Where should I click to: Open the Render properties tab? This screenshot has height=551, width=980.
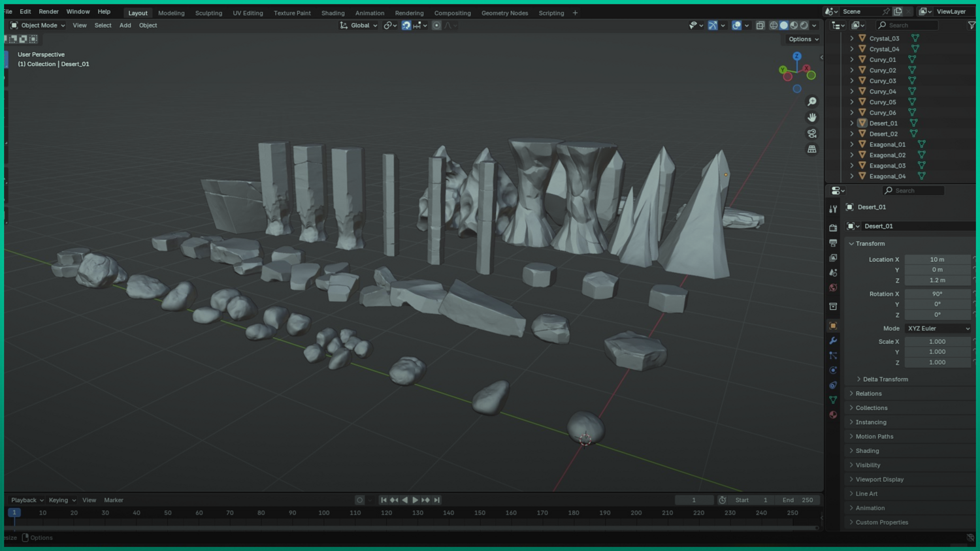(x=833, y=228)
